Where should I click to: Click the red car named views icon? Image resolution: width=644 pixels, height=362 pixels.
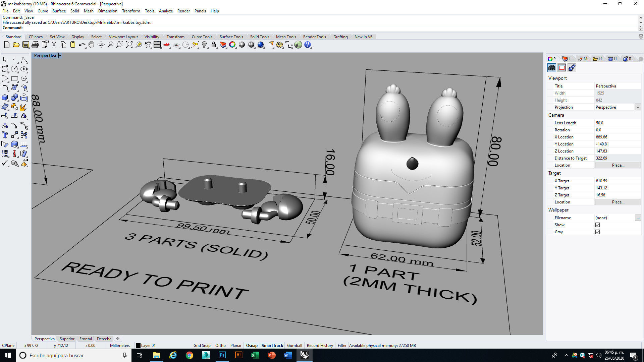(x=167, y=45)
